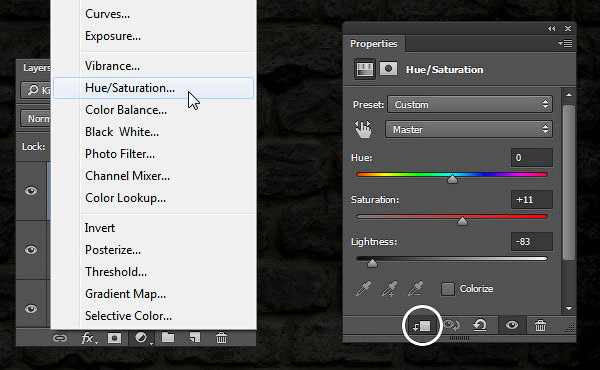Select the on-image targeted adjustment hand tool
600x370 pixels.
363,129
